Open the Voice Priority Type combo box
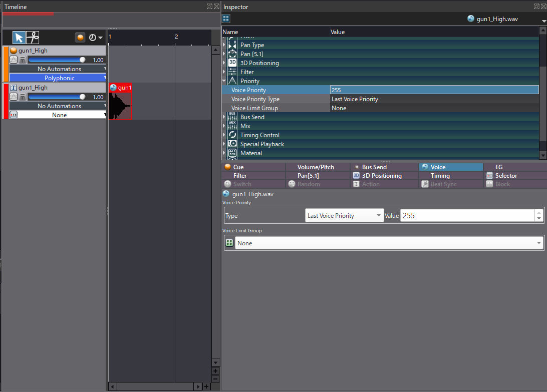 click(x=344, y=216)
